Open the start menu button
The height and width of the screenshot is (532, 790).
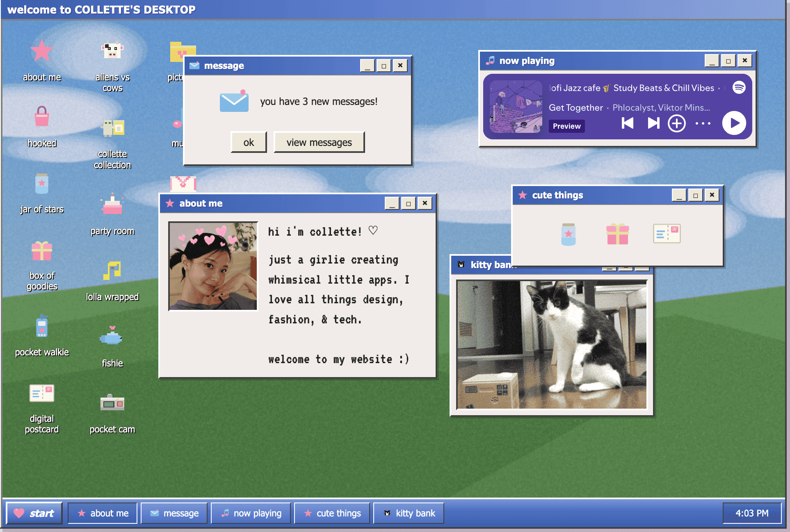pos(34,513)
